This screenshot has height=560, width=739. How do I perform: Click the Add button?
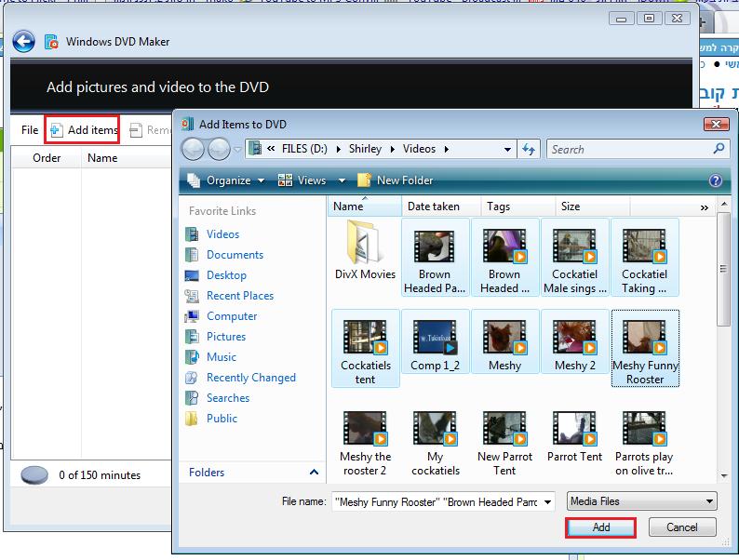pyautogui.click(x=601, y=527)
